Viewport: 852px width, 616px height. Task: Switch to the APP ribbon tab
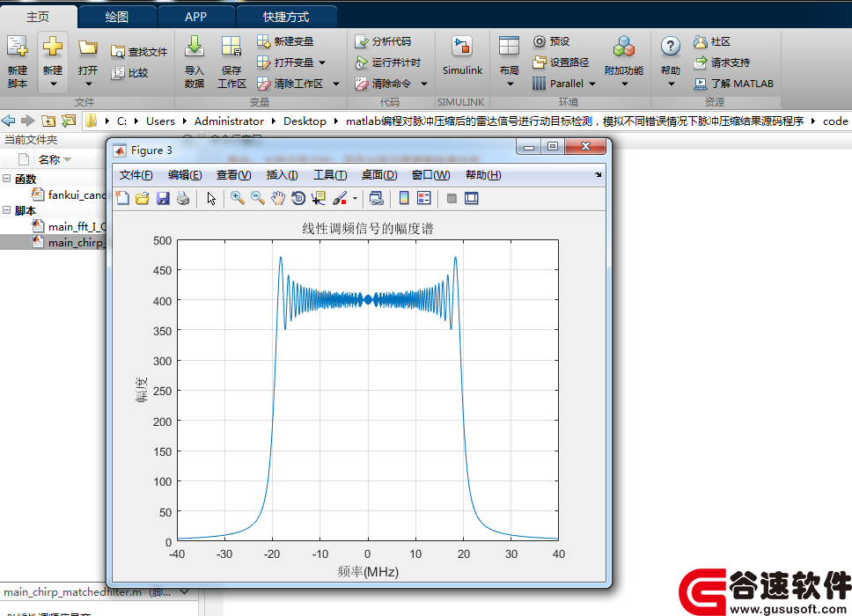(x=195, y=17)
